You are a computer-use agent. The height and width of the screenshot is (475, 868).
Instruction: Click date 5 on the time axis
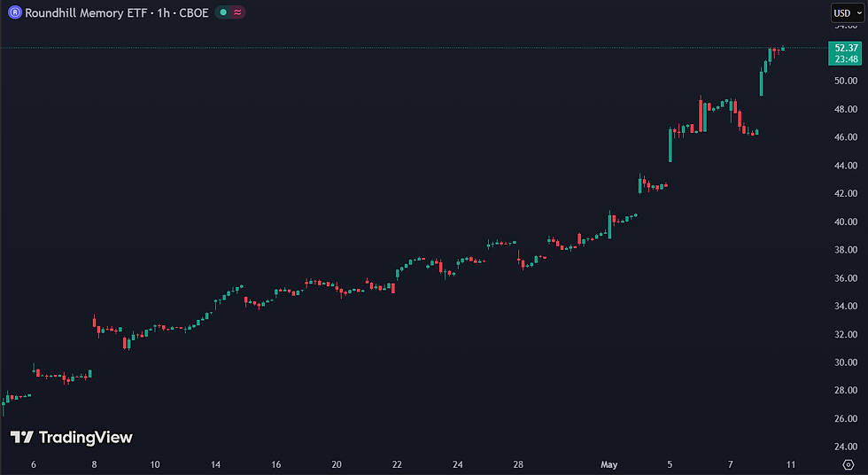point(670,464)
